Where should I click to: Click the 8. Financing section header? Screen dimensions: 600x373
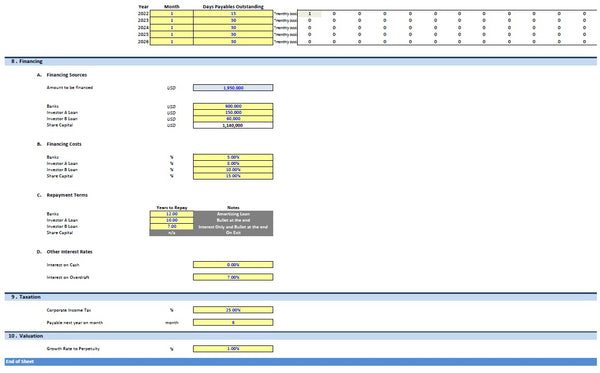pos(301,61)
